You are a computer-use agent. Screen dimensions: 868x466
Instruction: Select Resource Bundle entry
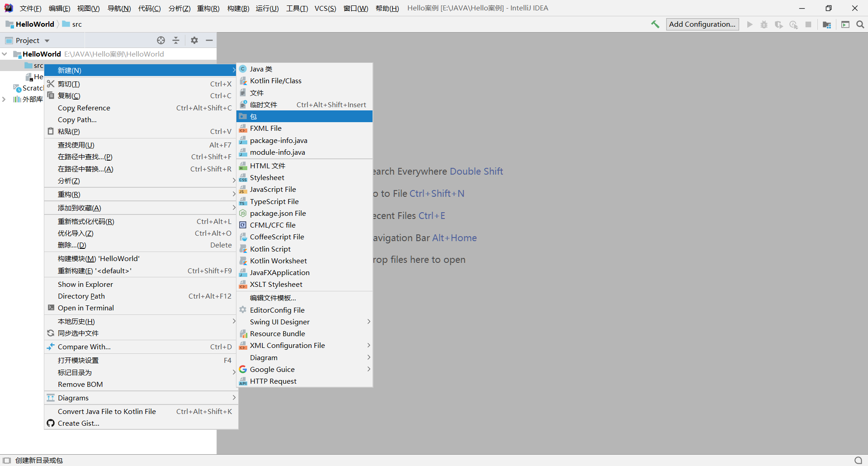305,333
